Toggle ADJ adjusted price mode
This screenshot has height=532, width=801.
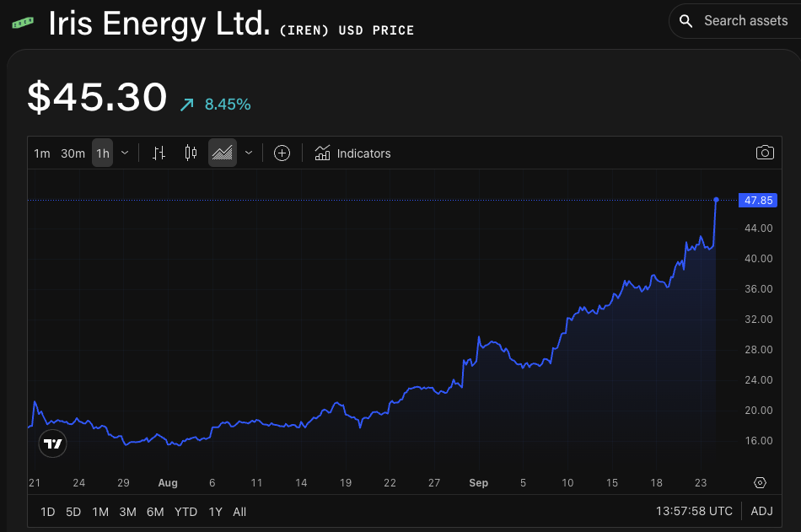click(761, 511)
